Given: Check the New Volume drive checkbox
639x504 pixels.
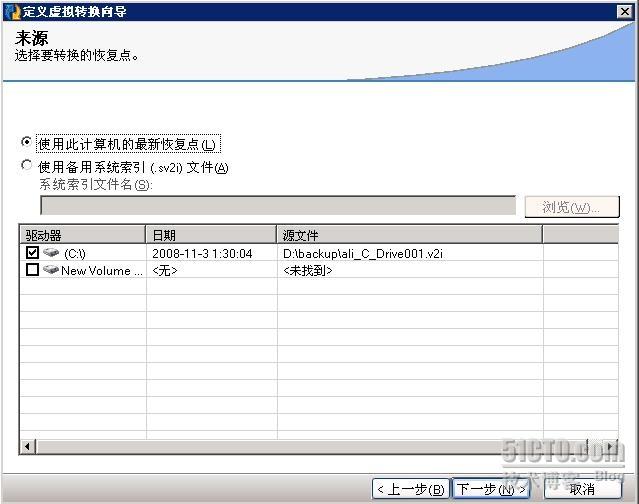Looking at the screenshot, I should (33, 270).
